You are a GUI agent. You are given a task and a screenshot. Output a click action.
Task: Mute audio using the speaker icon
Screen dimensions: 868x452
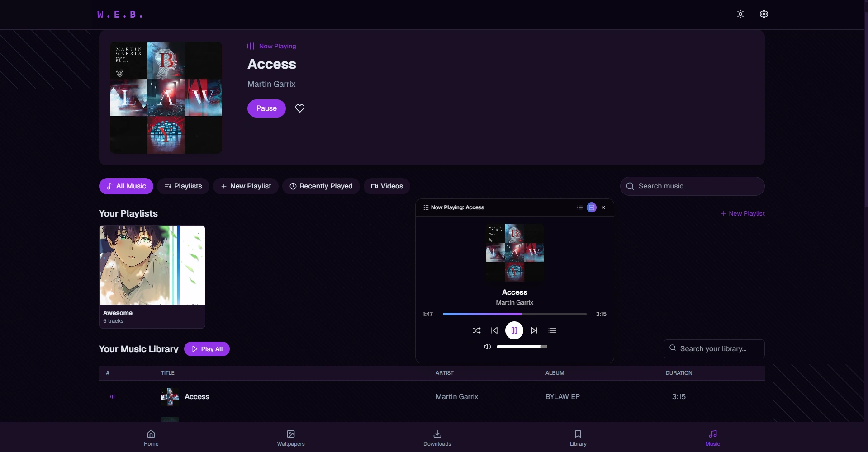point(487,347)
